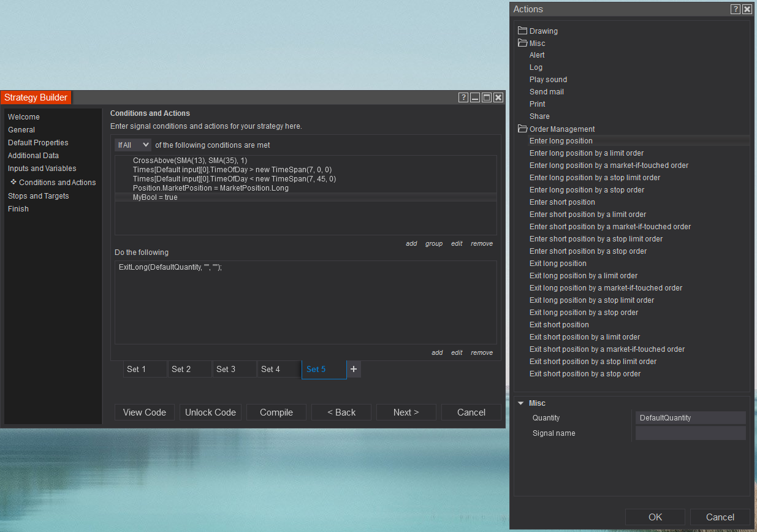Click the Quantity input field
Image resolution: width=757 pixels, height=532 pixels.
pyautogui.click(x=691, y=418)
